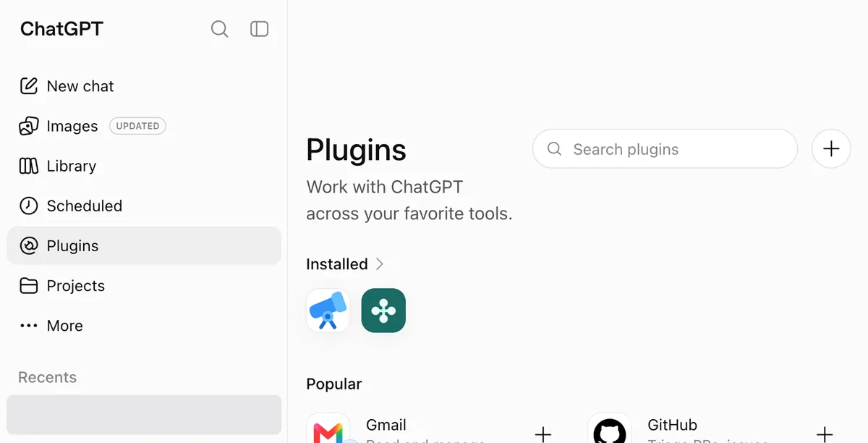Collapse sidebar with the panel toggle icon
Viewport: 868px width, 443px height.
[259, 29]
